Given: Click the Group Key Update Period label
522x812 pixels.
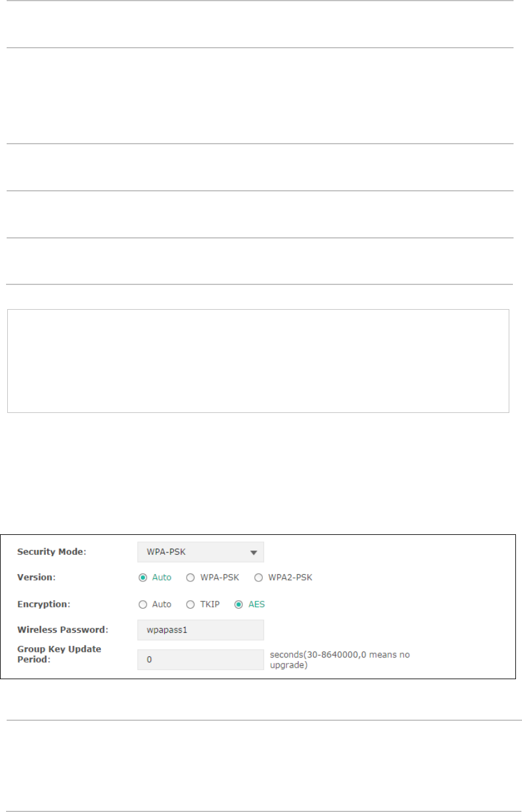Looking at the screenshot, I should (x=59, y=654).
